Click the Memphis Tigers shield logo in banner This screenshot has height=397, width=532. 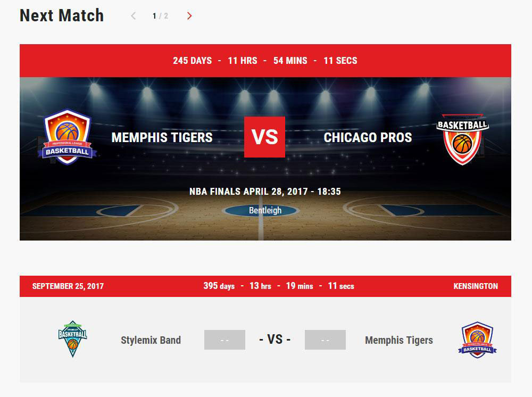tap(67, 137)
